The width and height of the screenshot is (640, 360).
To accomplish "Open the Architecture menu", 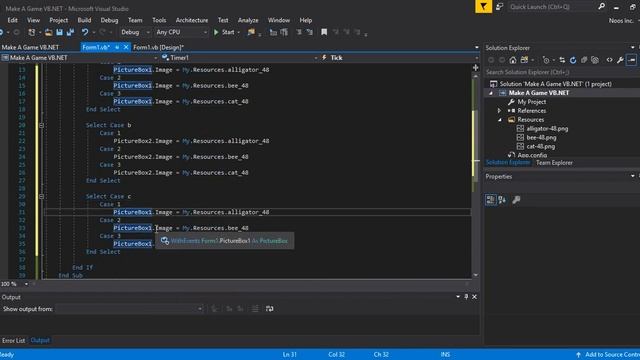I will point(191,20).
